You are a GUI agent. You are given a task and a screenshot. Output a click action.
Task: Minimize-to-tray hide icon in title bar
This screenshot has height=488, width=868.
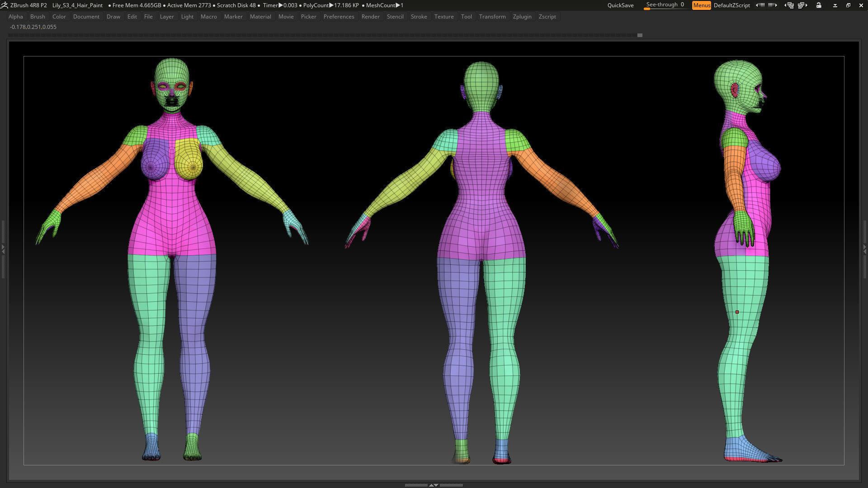click(x=835, y=5)
